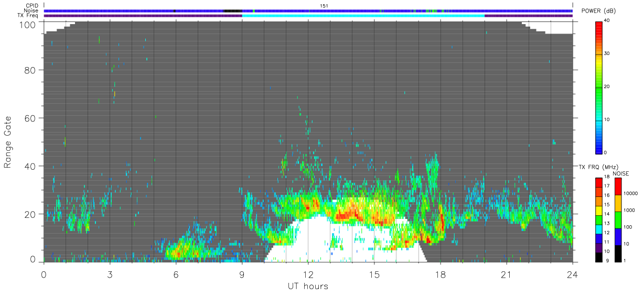
Task: Click the '18' tick on the UT hours axis
Action: click(440, 274)
